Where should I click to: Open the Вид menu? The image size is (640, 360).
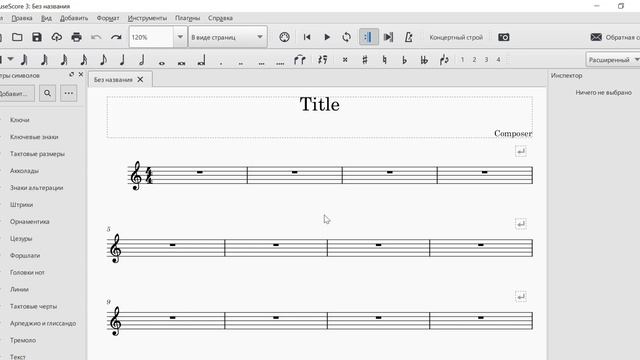pos(47,18)
